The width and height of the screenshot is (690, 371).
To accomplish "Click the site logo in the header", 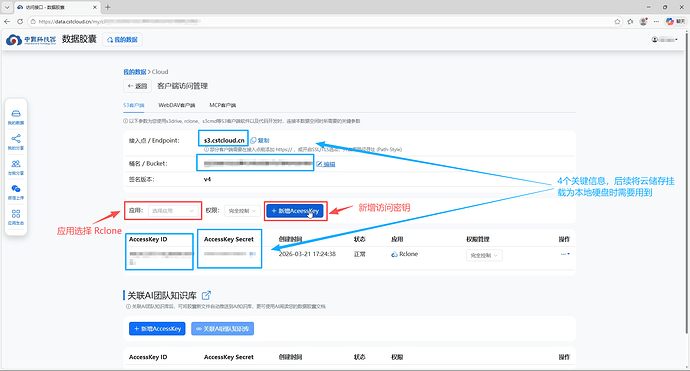I will [31, 40].
